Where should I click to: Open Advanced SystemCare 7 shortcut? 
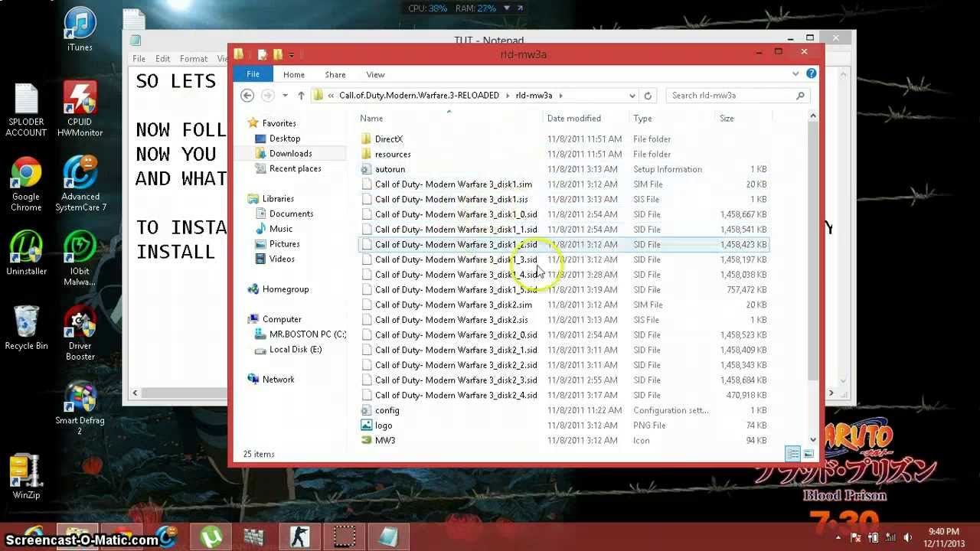80,184
